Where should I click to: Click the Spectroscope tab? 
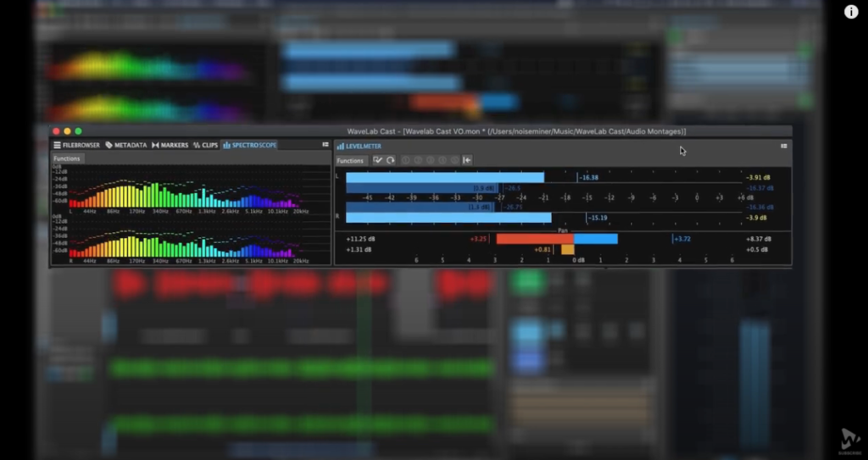[x=249, y=145]
